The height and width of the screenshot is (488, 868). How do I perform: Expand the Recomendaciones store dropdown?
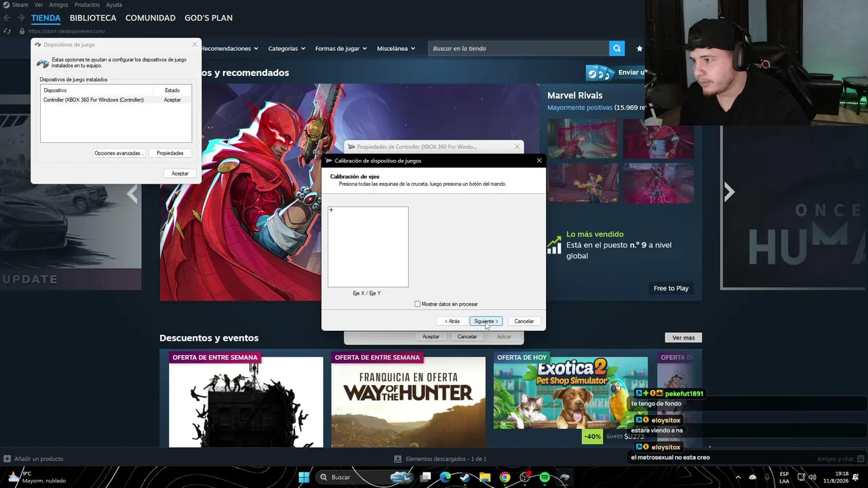[x=230, y=48]
